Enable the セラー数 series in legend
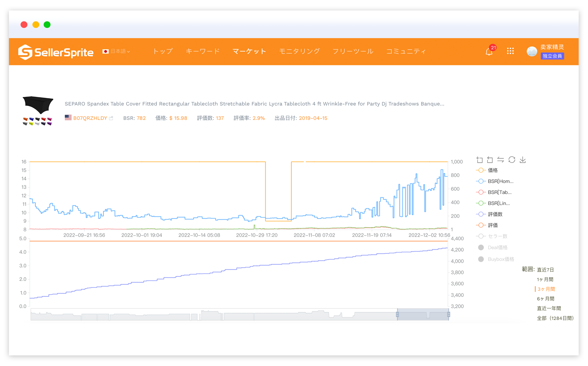 coord(491,236)
